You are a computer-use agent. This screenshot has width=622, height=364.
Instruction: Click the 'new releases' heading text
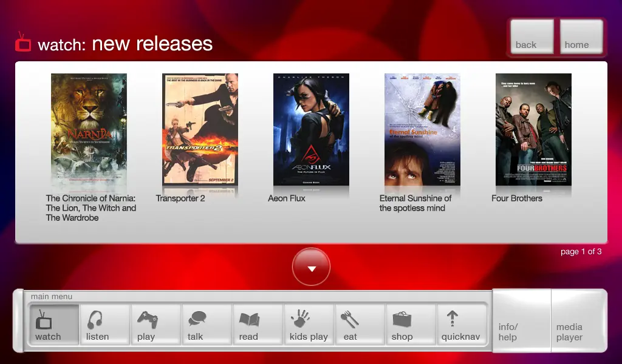coord(152,43)
